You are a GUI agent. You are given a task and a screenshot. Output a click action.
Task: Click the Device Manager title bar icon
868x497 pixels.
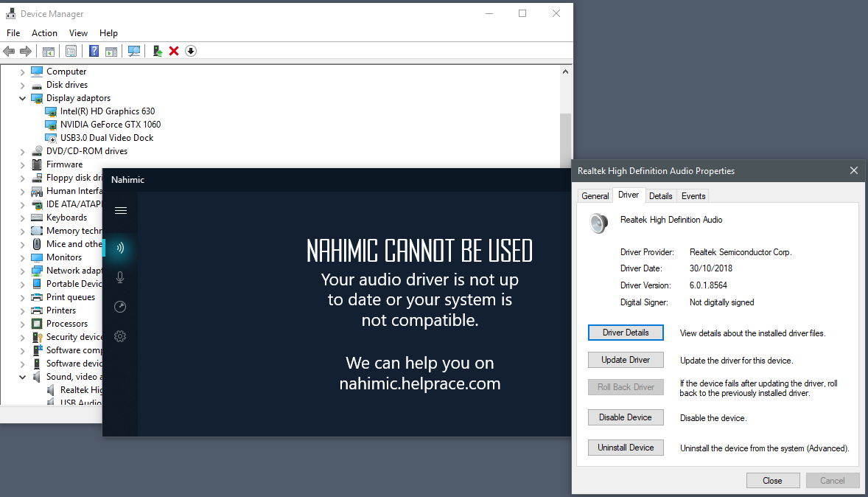(x=10, y=13)
